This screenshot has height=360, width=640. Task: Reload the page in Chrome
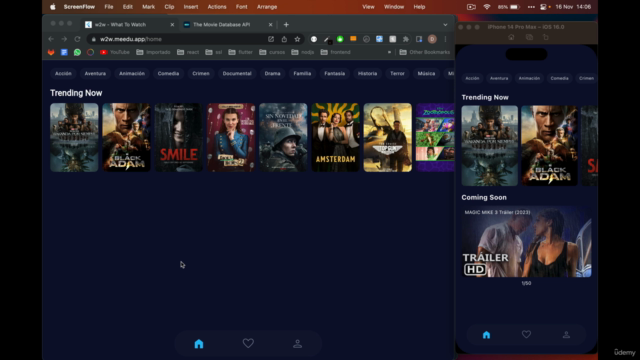pyautogui.click(x=77, y=39)
